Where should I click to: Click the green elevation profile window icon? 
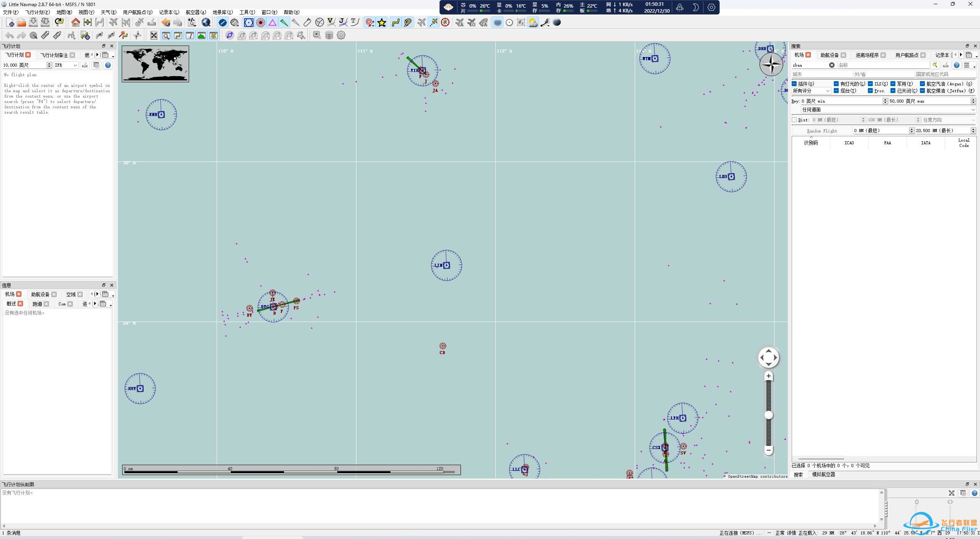click(x=201, y=36)
